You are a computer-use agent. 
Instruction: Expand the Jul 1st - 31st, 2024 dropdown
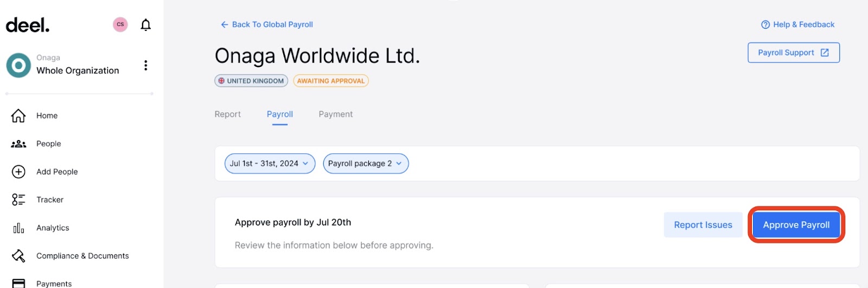click(x=270, y=164)
